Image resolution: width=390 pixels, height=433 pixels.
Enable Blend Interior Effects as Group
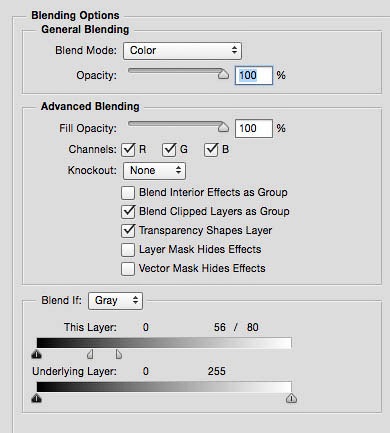tap(128, 193)
